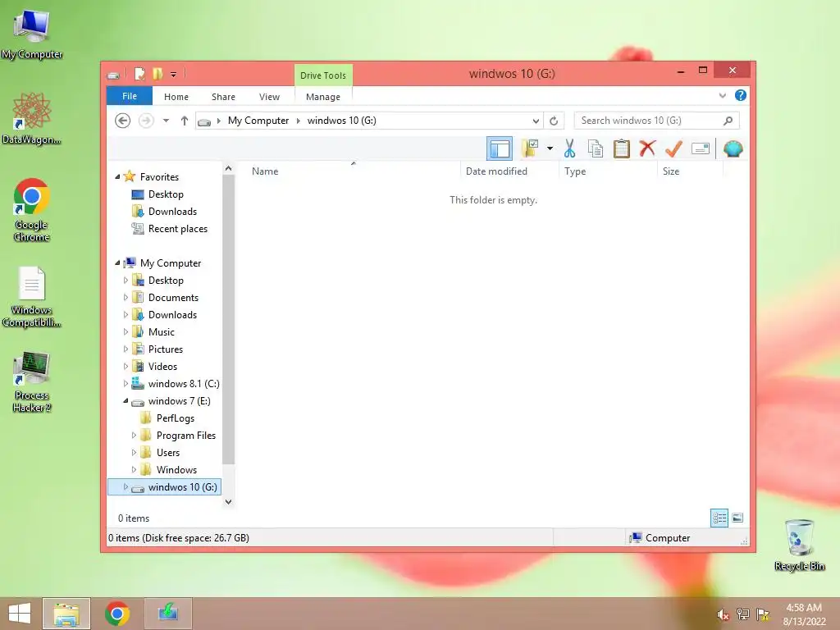
Task: Select Recent places in Favorites
Action: point(178,229)
